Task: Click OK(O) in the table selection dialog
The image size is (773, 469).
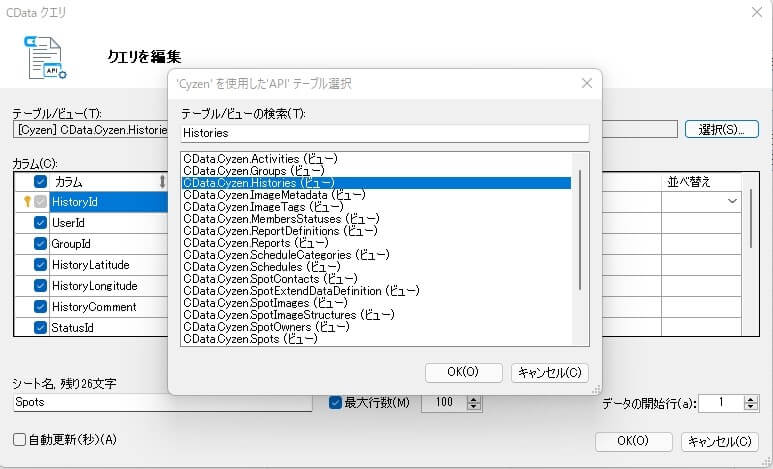Action: coord(463,372)
